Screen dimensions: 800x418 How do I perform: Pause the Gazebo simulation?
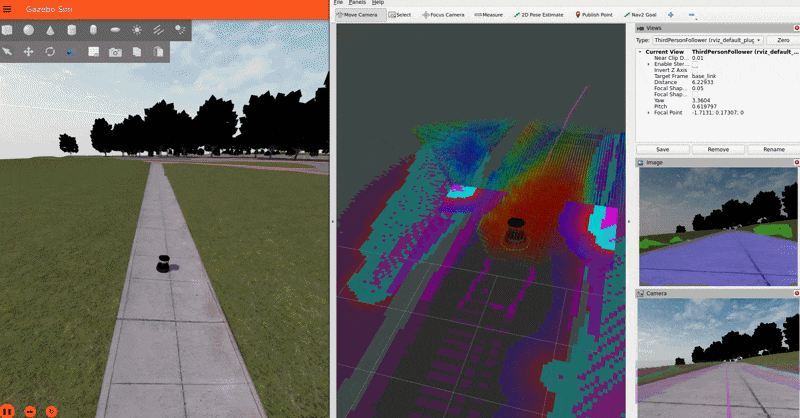pyautogui.click(x=7, y=410)
